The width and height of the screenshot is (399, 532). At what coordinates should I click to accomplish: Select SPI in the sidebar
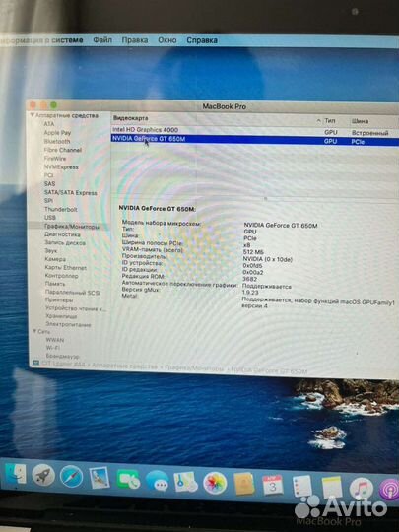click(48, 201)
